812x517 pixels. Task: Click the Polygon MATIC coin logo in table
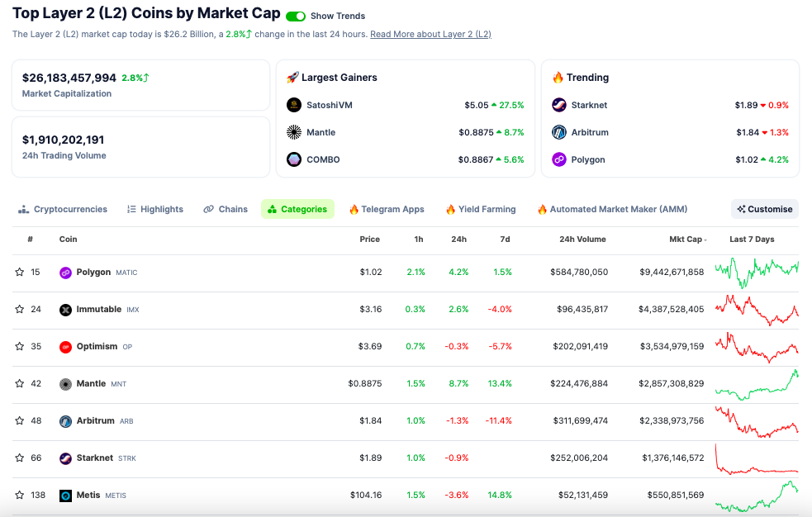(x=66, y=273)
